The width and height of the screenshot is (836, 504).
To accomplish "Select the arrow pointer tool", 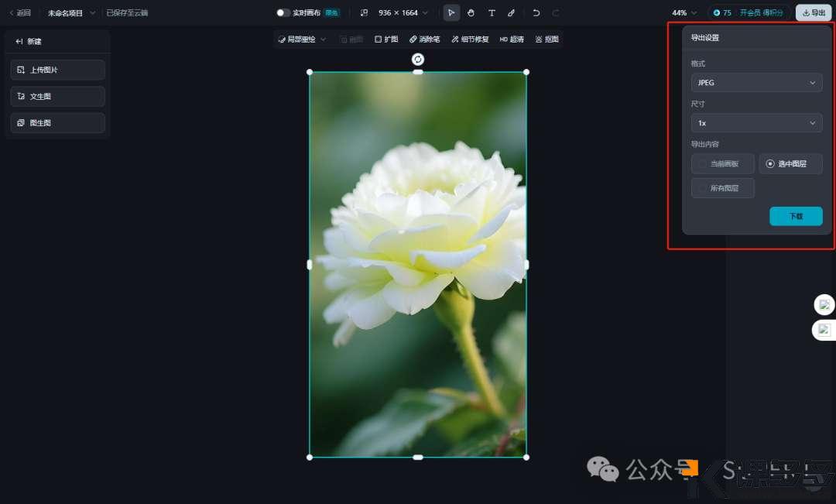I will pyautogui.click(x=451, y=13).
